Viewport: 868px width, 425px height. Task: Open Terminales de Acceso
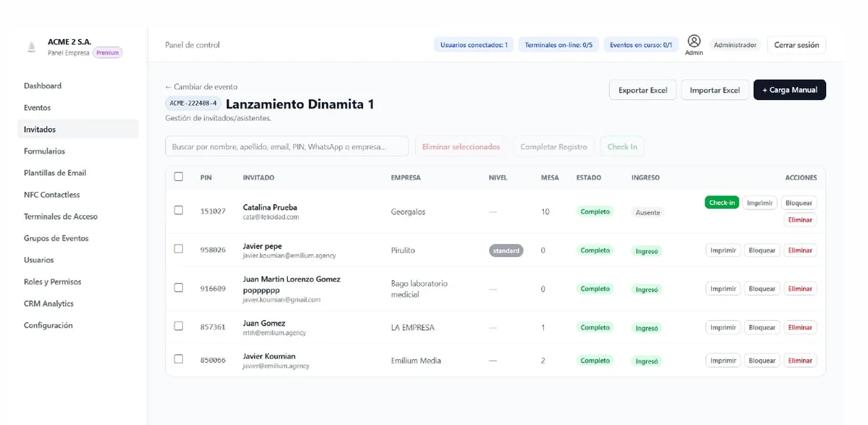[x=78, y=216]
